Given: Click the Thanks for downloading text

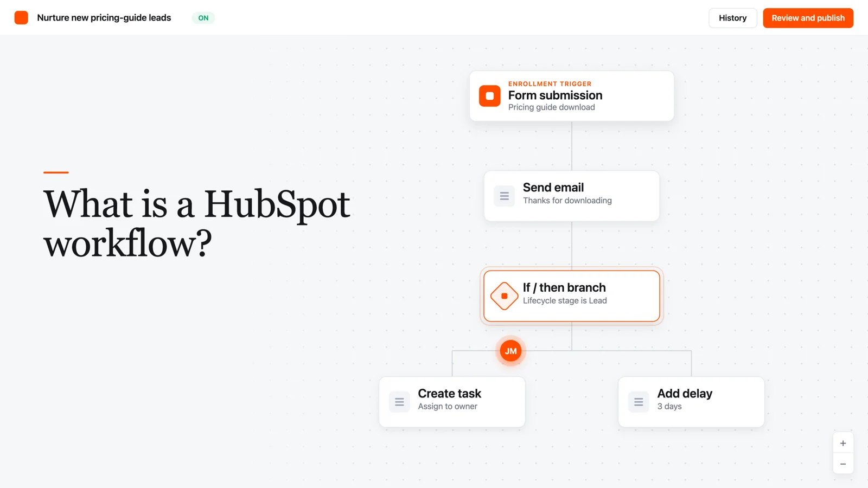Looking at the screenshot, I should [567, 201].
